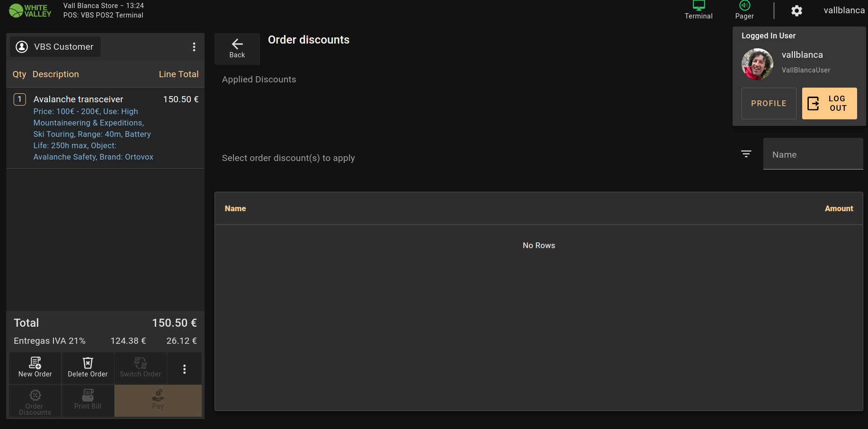Open customer options three-dot menu
The image size is (868, 429).
[x=194, y=47]
